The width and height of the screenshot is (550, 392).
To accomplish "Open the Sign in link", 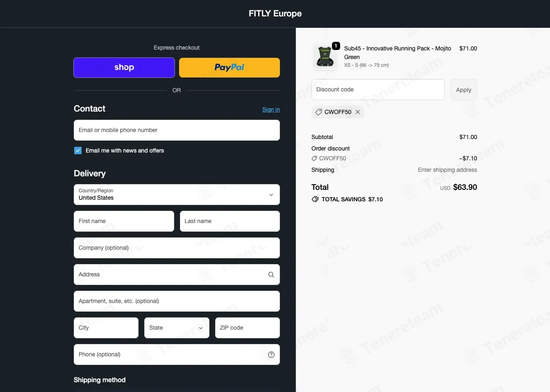I will tap(271, 109).
